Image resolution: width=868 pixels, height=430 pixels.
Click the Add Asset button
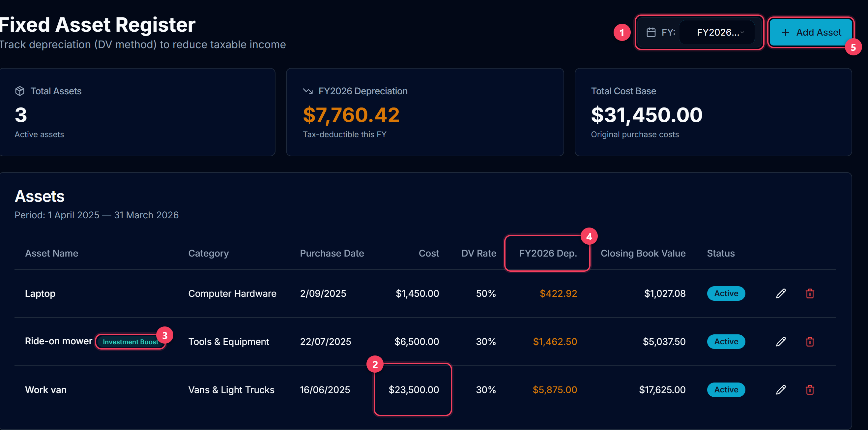(811, 32)
